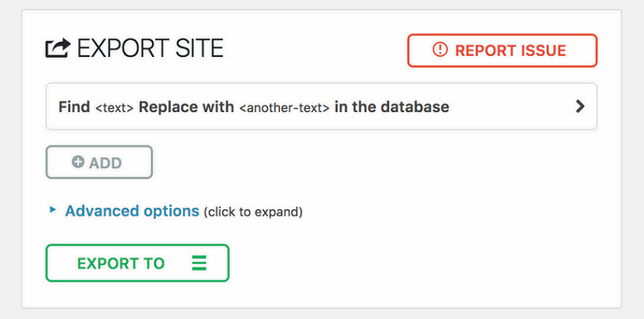Viewport: 644px width, 319px height.
Task: Click the Export Site heading text
Action: click(150, 49)
